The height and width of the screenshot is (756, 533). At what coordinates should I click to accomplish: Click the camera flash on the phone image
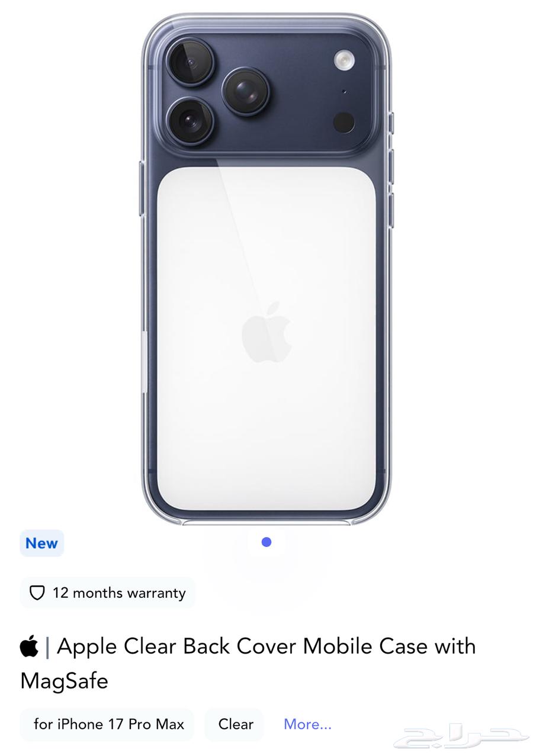click(343, 59)
